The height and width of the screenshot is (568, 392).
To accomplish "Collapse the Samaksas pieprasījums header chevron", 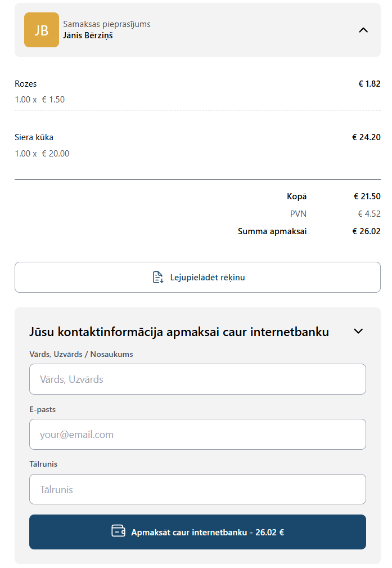I will pos(363,30).
